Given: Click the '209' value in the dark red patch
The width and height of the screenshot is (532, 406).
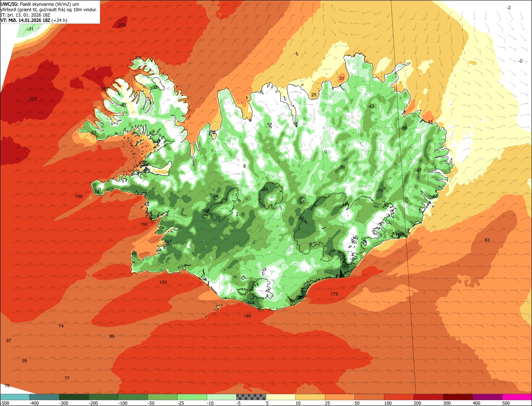Looking at the screenshot, I should tap(122, 25).
